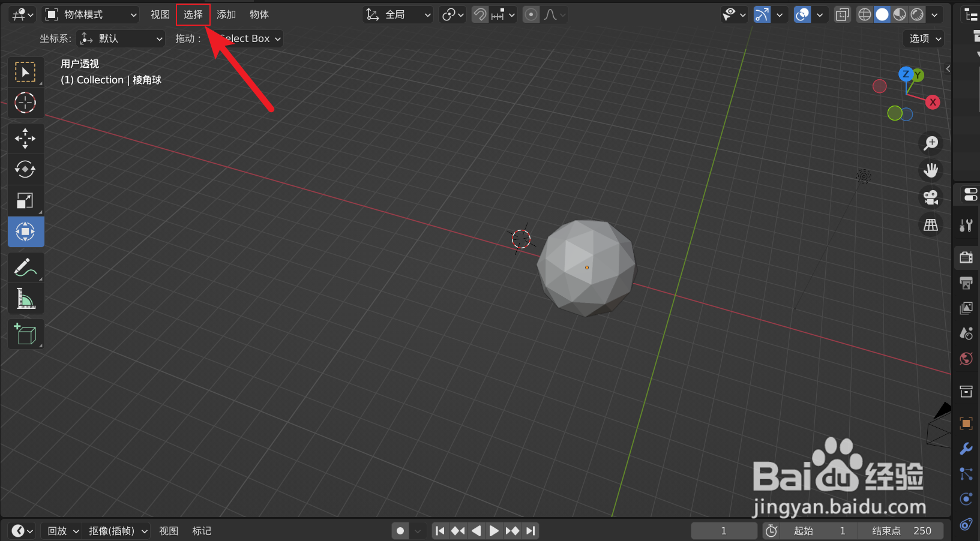Open the Output properties printer tab
The height and width of the screenshot is (541, 980).
click(966, 283)
